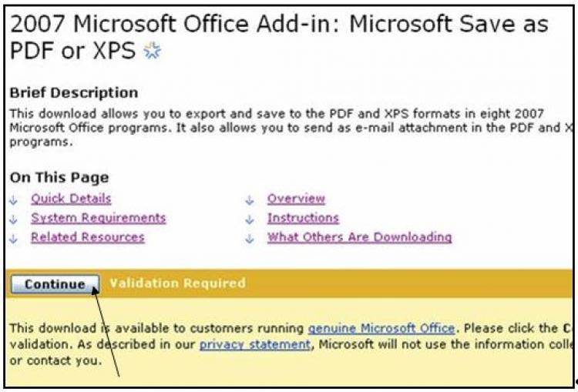578x392 pixels.
Task: Click the new-item star icon beside the title
Action: 152,54
